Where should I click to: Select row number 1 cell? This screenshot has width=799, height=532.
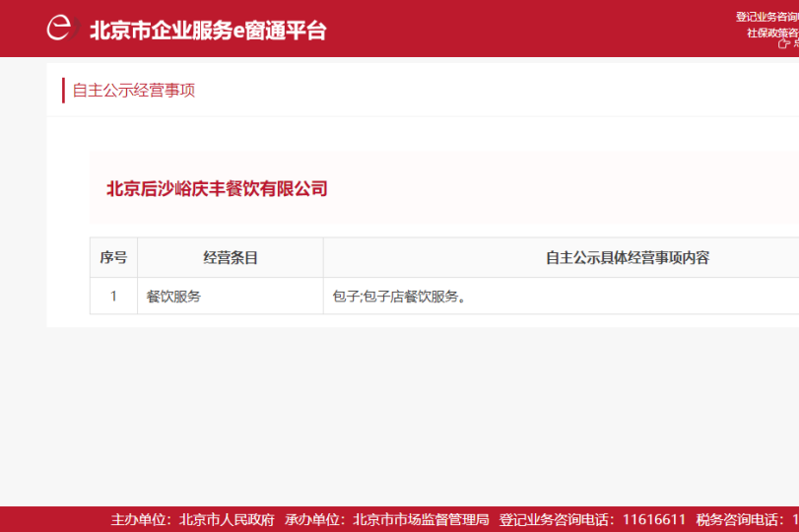pos(113,296)
